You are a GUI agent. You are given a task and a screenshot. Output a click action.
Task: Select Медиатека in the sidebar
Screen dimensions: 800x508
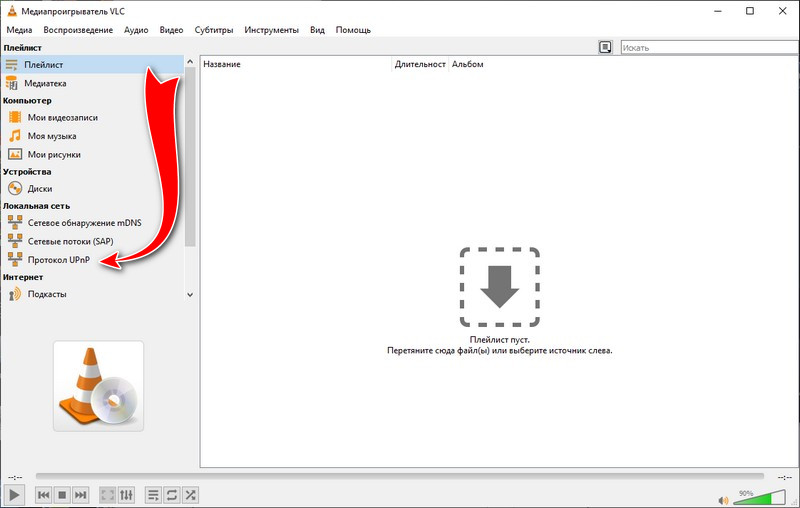92,83
